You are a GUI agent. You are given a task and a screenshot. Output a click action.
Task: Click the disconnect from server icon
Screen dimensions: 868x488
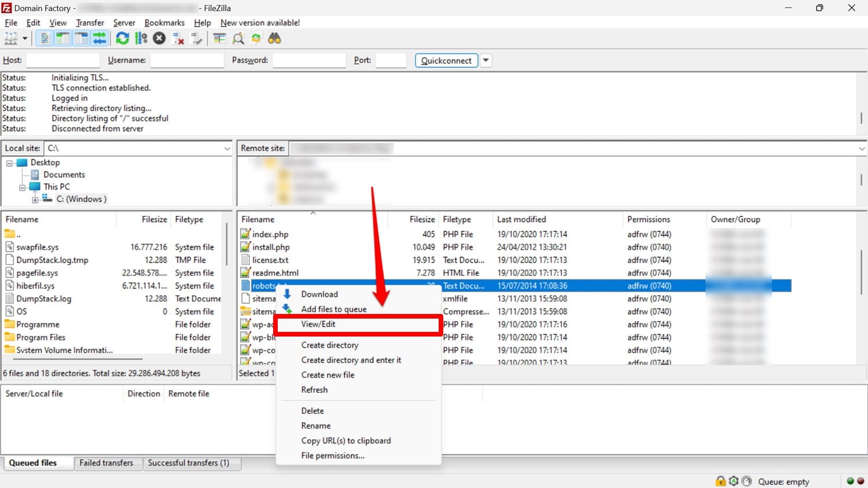pos(178,39)
